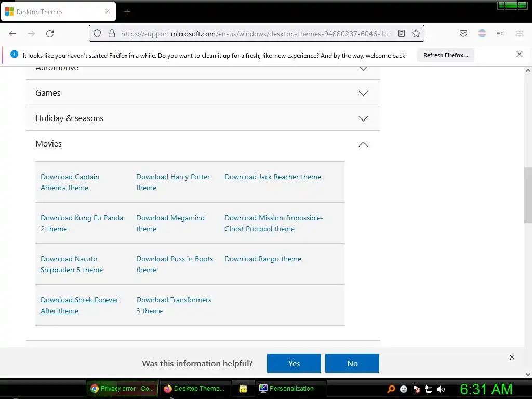Click scrollbar down arrow
The image size is (532, 399).
pyautogui.click(x=528, y=375)
